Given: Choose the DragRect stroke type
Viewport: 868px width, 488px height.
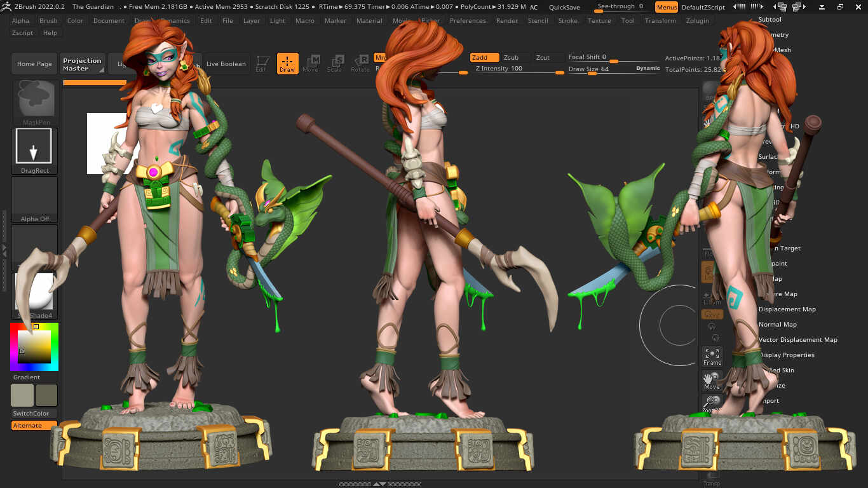Looking at the screenshot, I should click(35, 151).
